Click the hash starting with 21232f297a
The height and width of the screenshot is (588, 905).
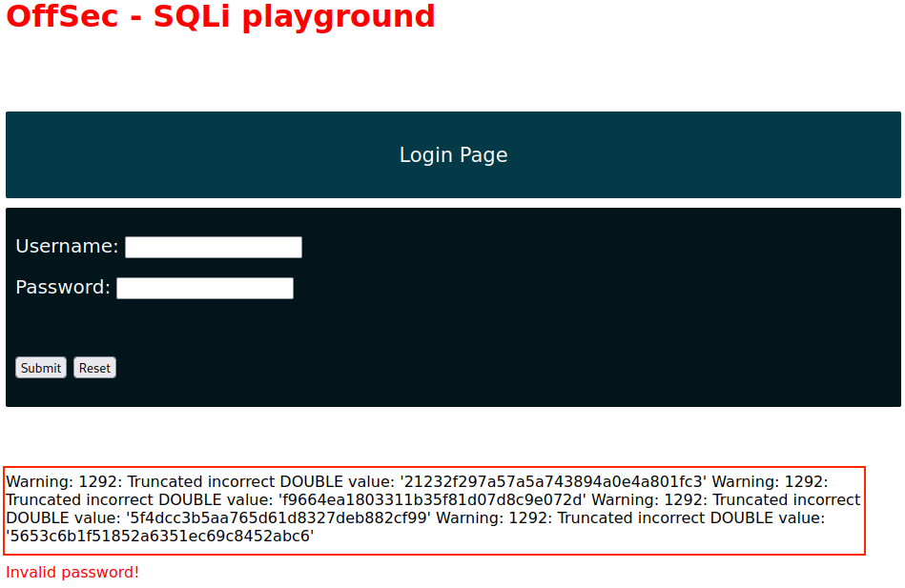[553, 481]
